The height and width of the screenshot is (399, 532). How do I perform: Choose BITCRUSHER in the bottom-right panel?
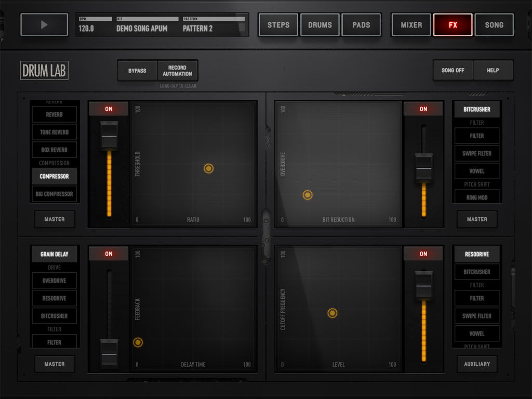[476, 272]
